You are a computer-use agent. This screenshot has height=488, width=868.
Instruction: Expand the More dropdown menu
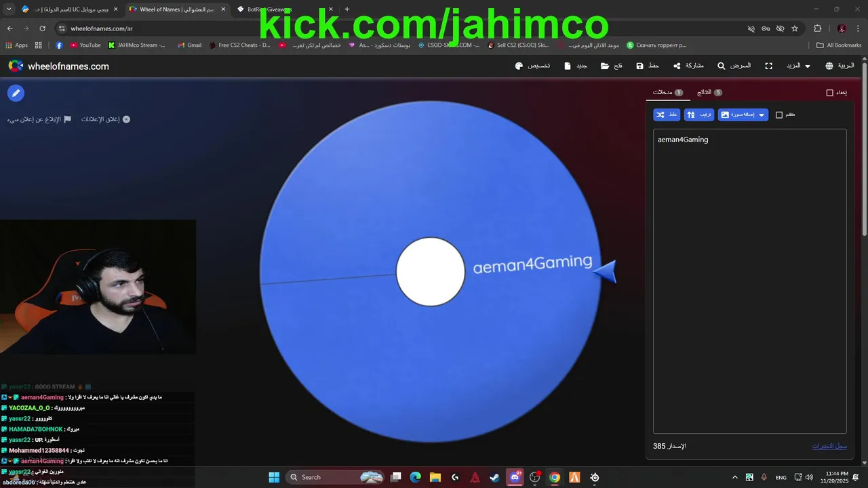coord(797,66)
